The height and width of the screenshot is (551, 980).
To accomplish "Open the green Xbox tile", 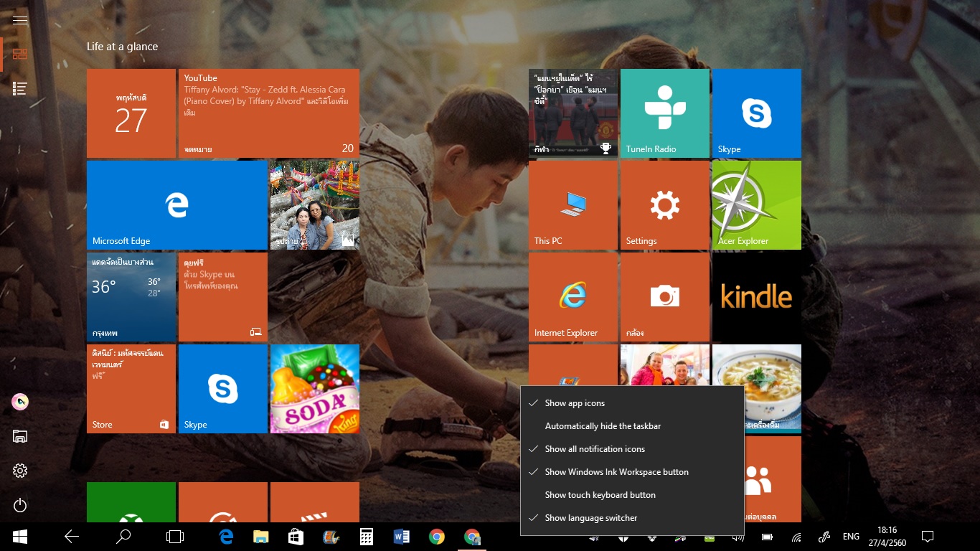I will pos(131,502).
